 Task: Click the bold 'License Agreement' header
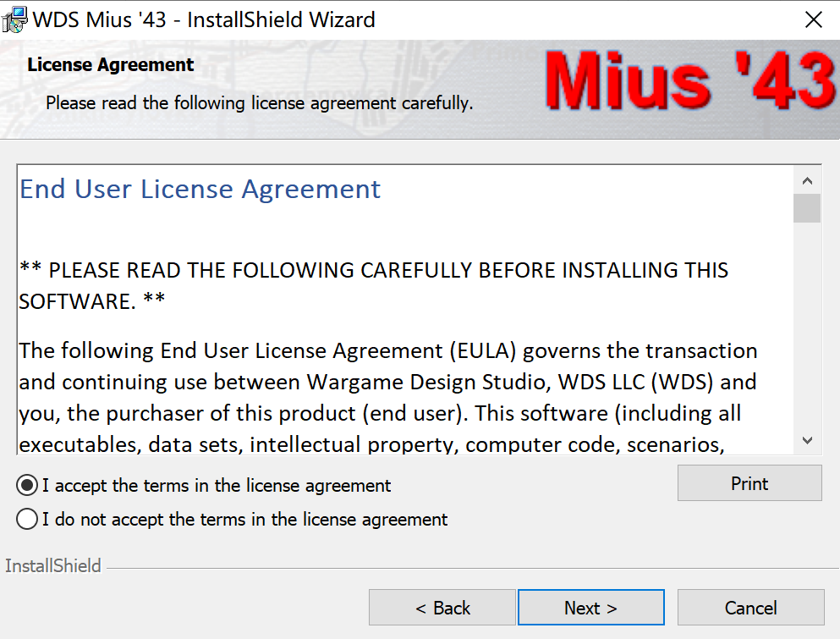tap(110, 65)
